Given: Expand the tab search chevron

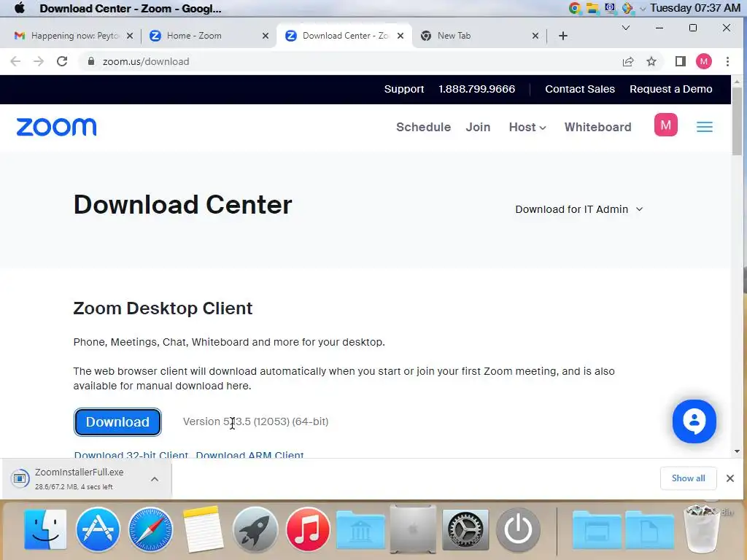Looking at the screenshot, I should 626,28.
